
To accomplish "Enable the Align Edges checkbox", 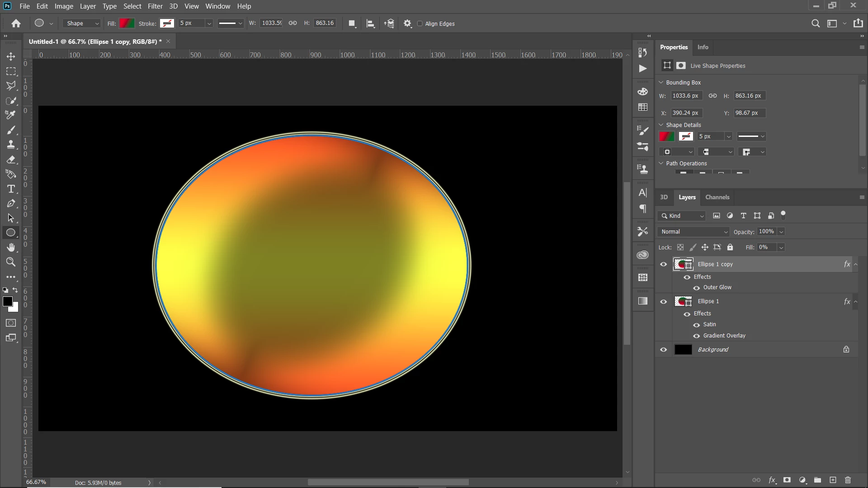I will [x=420, y=24].
